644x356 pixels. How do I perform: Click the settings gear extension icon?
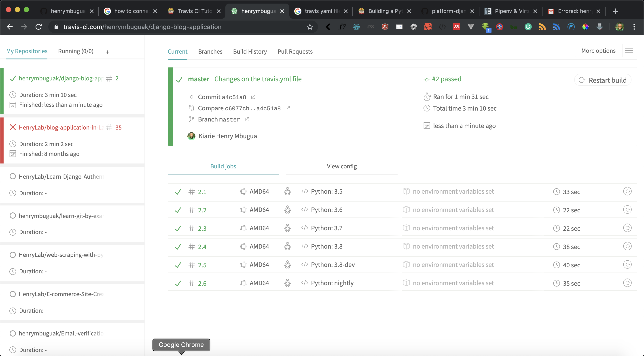pyautogui.click(x=413, y=27)
